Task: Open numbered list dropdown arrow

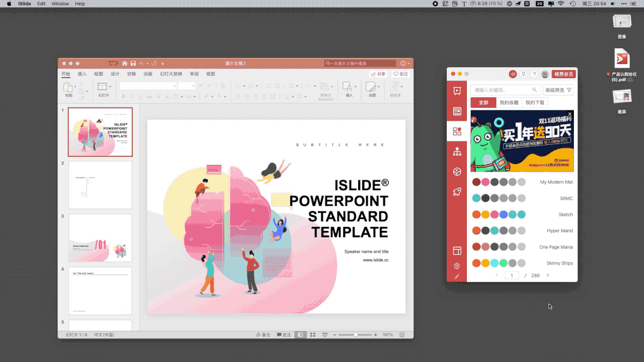Action: pyautogui.click(x=257, y=86)
